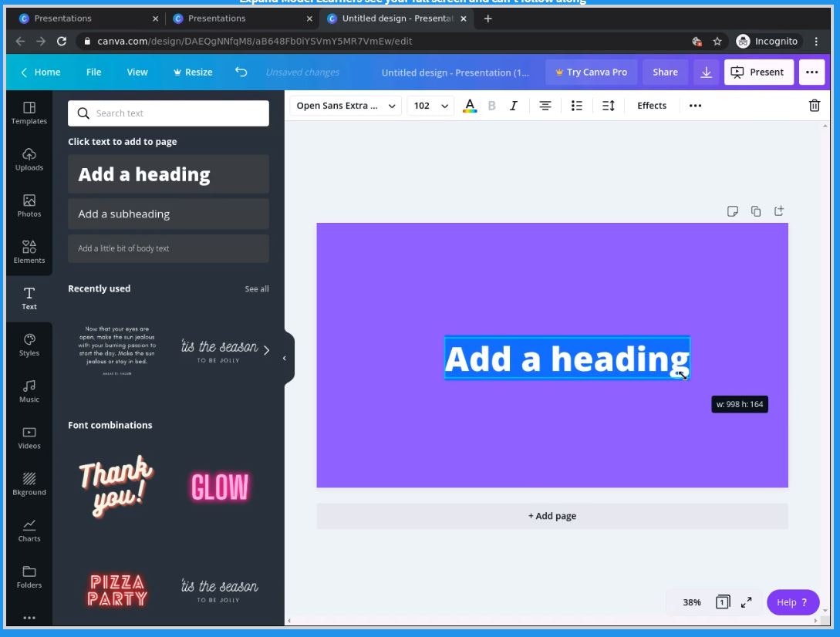Open the Photos sidebar panel

29,206
